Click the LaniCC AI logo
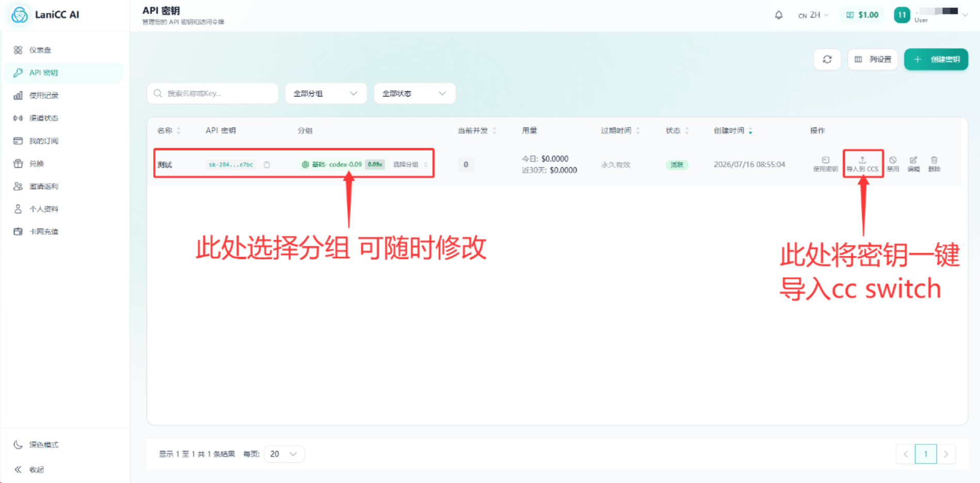This screenshot has height=483, width=980. pos(20,15)
